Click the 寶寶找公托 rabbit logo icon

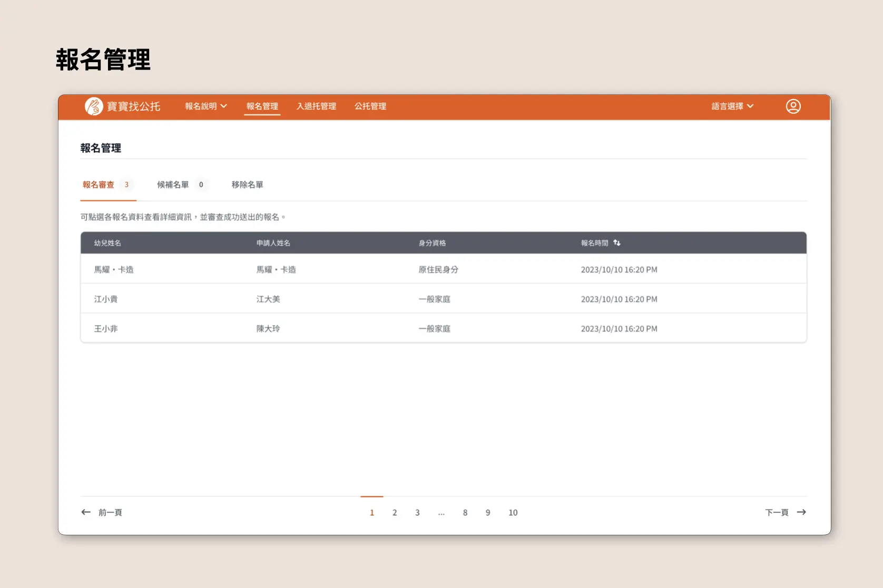(94, 106)
